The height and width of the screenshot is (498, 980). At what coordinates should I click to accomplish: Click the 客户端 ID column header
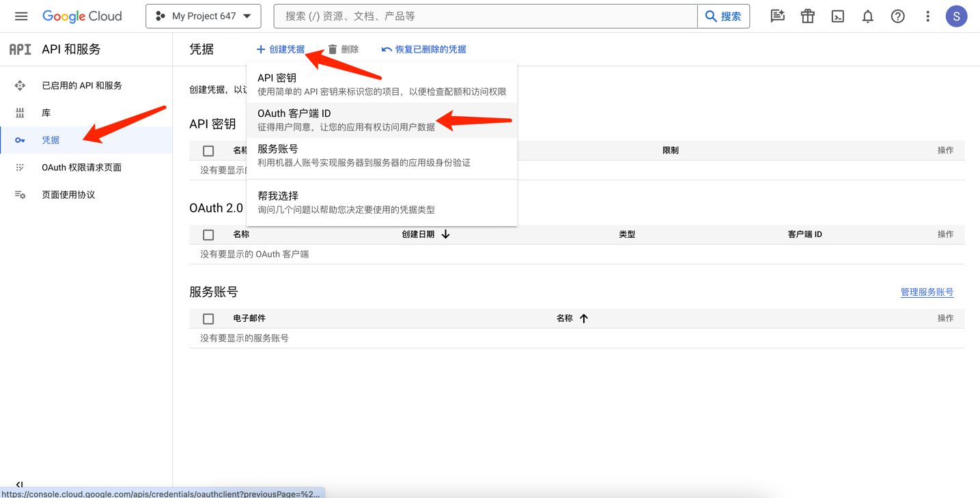(804, 234)
